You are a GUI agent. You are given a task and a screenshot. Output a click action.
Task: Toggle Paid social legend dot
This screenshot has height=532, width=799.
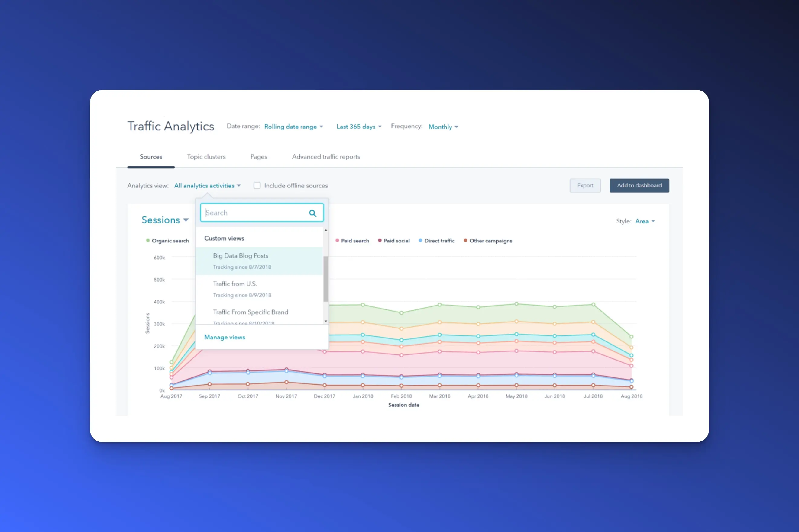380,241
